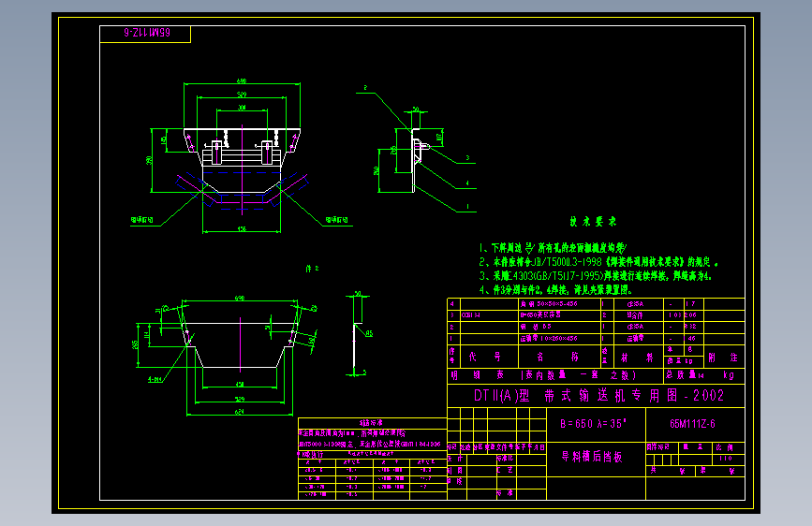Select the 624 dimension at bottom of lower view
812x526 pixels.
(x=239, y=412)
